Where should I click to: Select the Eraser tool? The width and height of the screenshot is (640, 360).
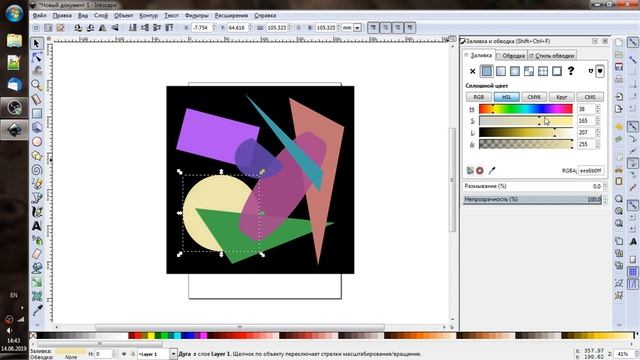point(37,254)
